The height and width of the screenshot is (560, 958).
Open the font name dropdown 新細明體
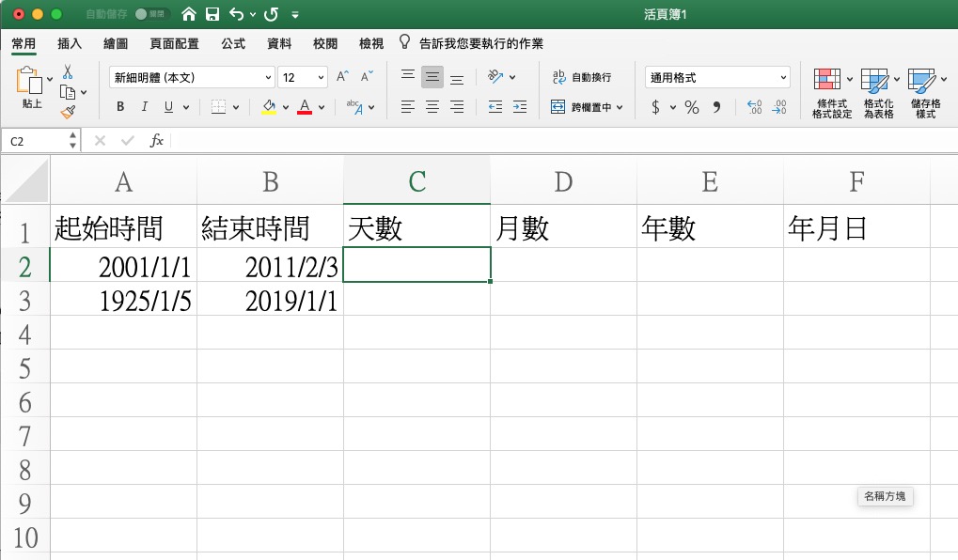tap(268, 78)
